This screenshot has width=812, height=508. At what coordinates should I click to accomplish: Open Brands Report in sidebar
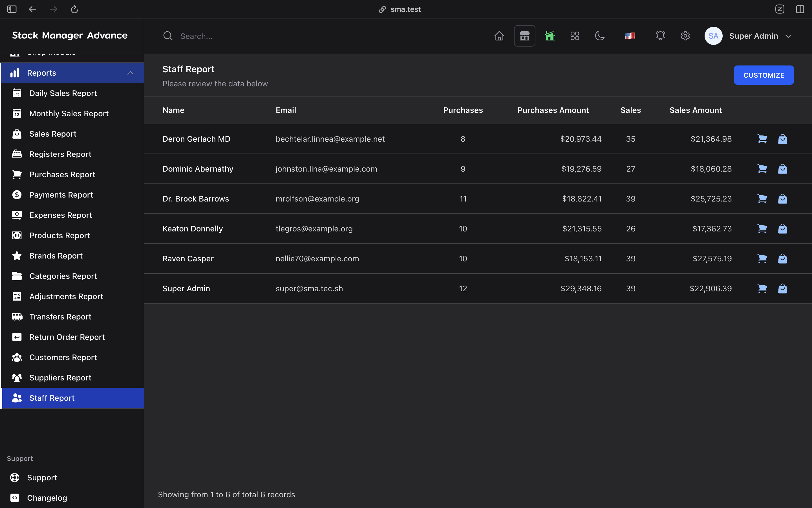tap(72, 256)
